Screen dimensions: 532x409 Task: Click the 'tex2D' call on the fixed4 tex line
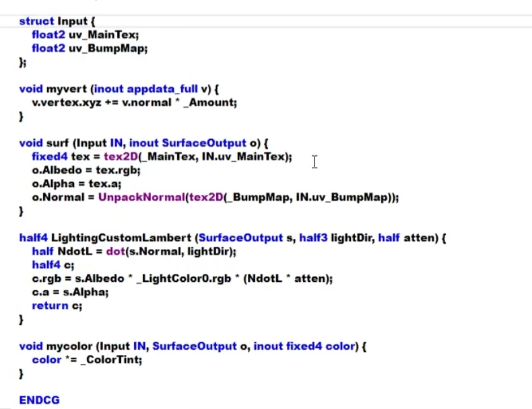(118, 157)
